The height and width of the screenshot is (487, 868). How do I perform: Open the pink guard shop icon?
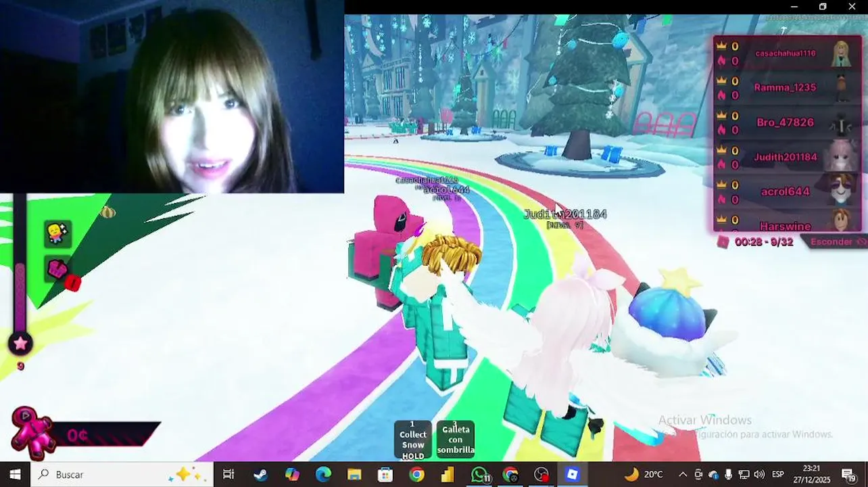(x=32, y=432)
